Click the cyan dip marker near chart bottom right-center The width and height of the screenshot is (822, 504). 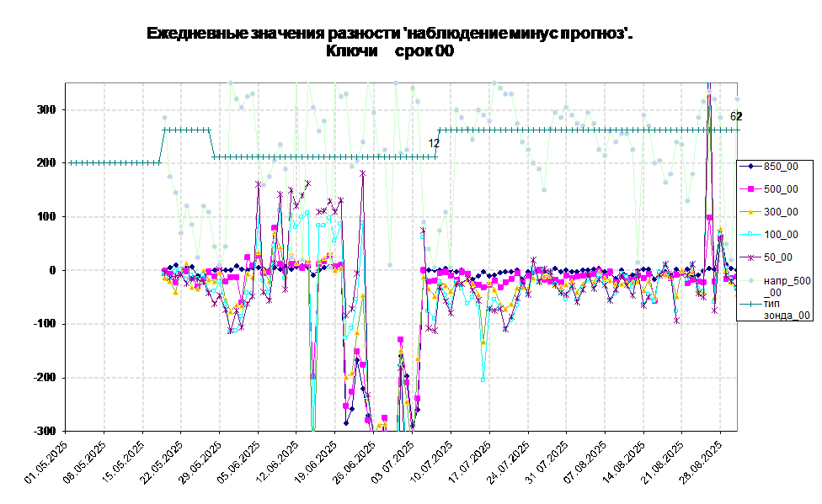[483, 379]
